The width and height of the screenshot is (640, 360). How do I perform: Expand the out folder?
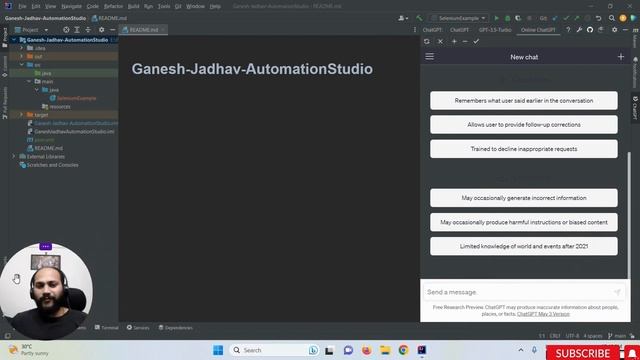click(x=22, y=56)
